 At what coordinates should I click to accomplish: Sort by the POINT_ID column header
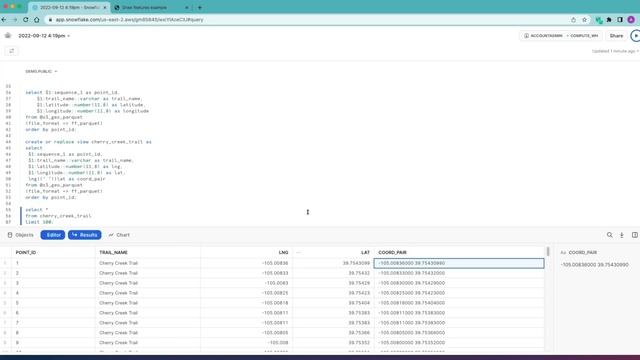pos(26,252)
